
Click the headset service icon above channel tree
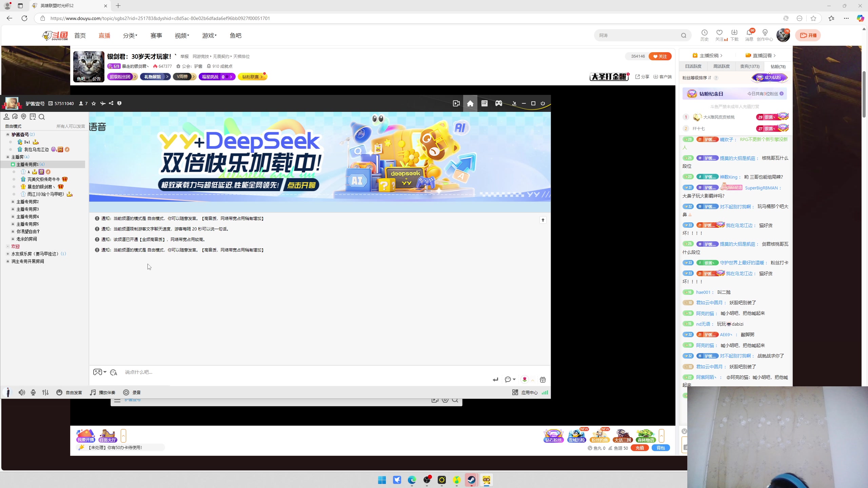point(15,117)
